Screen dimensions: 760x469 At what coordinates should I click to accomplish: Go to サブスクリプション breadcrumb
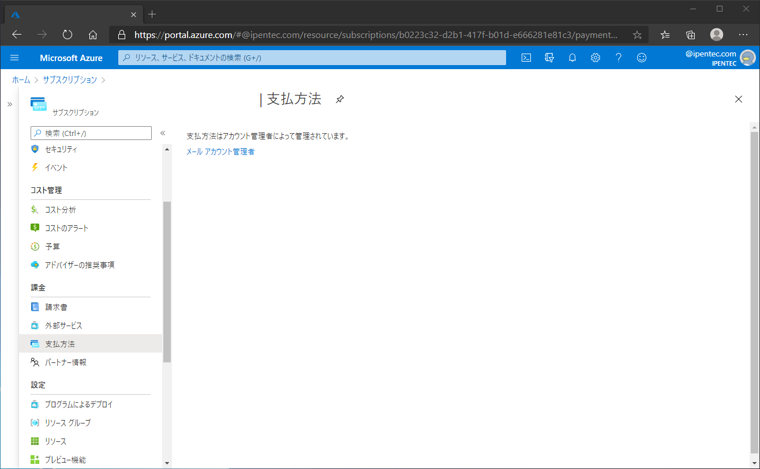pos(70,80)
